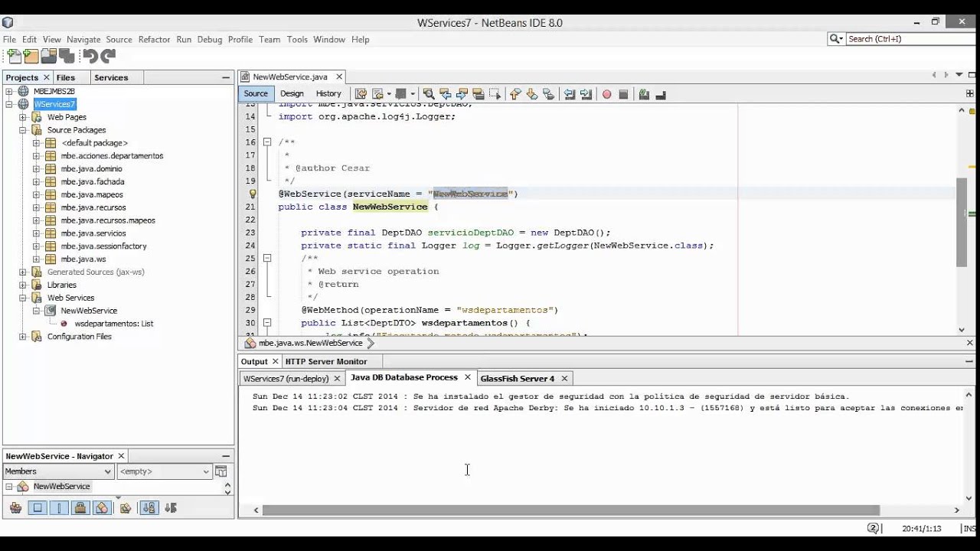This screenshot has height=551, width=980.
Task: Click the Stop Macro Recording square icon
Action: pyautogui.click(x=623, y=94)
